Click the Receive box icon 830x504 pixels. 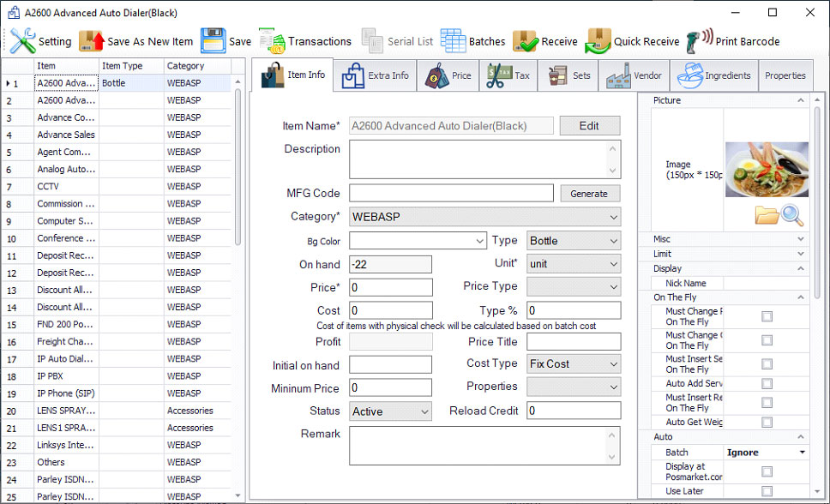point(526,41)
